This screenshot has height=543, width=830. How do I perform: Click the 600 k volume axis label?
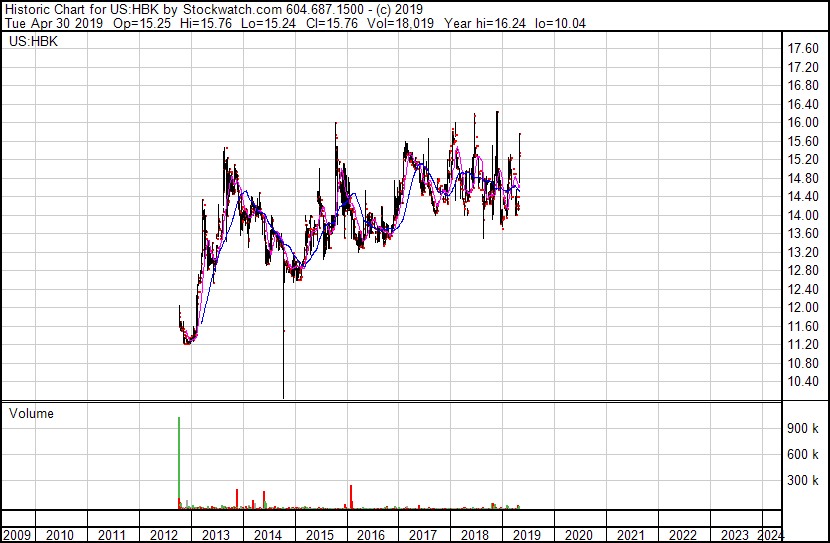803,455
